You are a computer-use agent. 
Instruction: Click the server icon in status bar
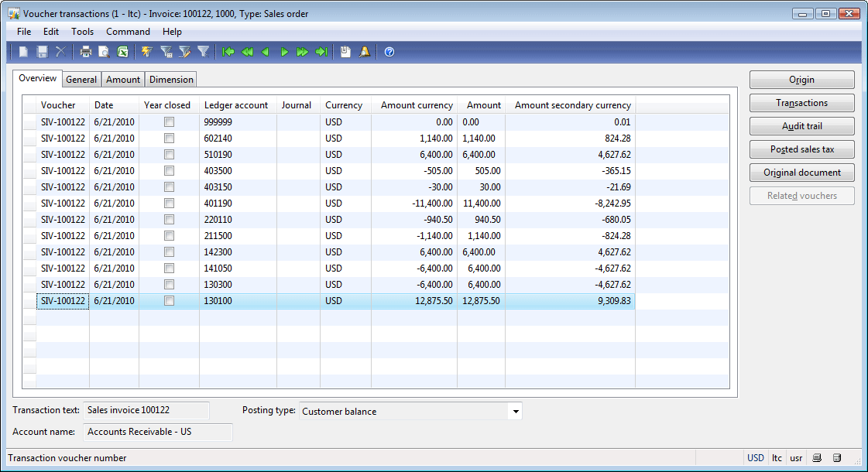(x=837, y=457)
